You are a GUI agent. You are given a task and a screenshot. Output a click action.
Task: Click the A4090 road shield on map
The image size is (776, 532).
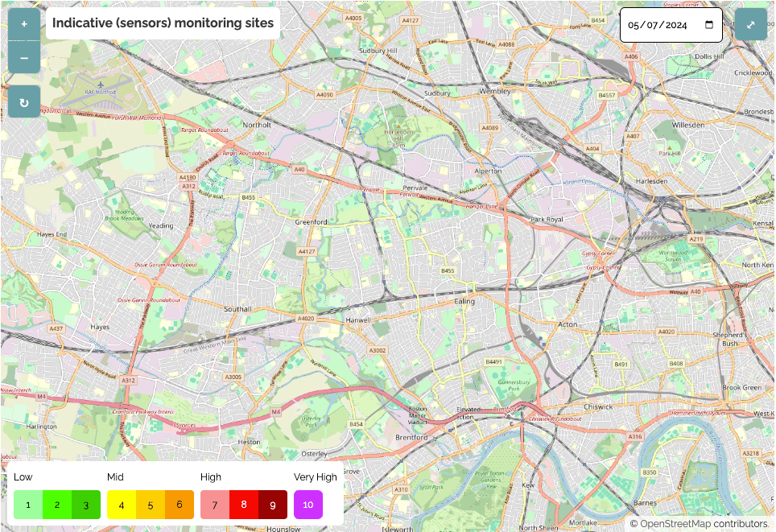click(x=324, y=94)
